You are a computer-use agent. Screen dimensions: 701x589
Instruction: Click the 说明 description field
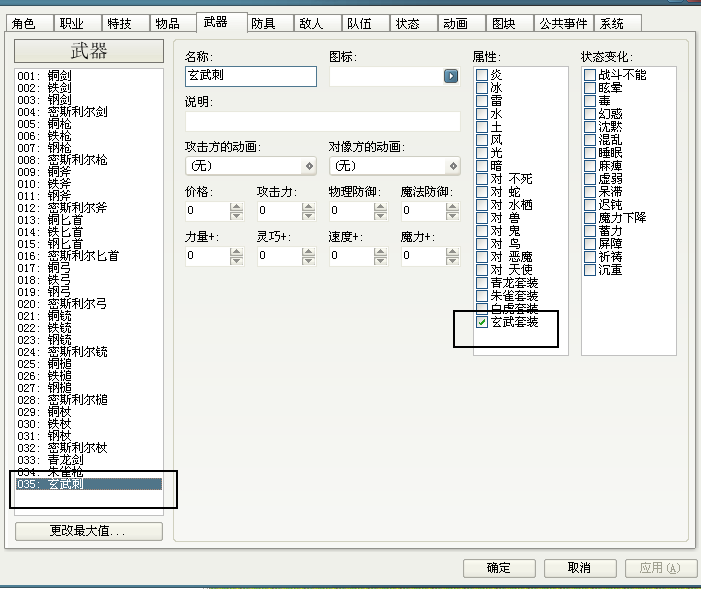(x=323, y=121)
